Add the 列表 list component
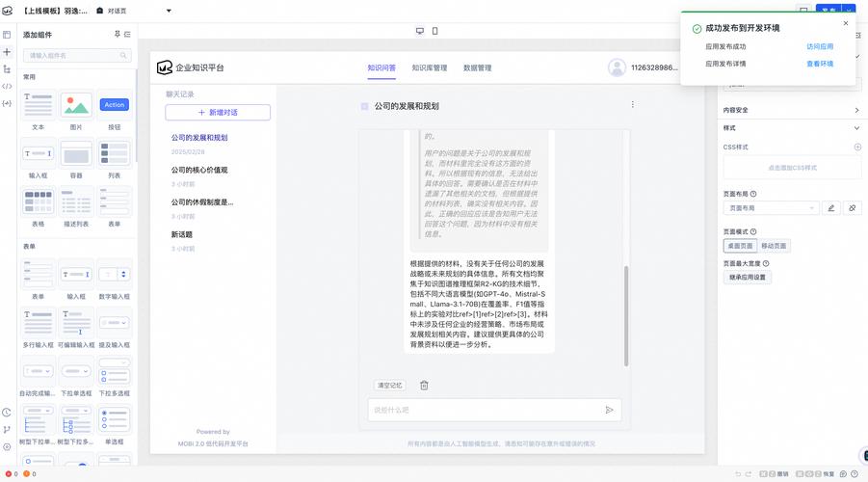Image resolution: width=868 pixels, height=482 pixels. pos(115,159)
